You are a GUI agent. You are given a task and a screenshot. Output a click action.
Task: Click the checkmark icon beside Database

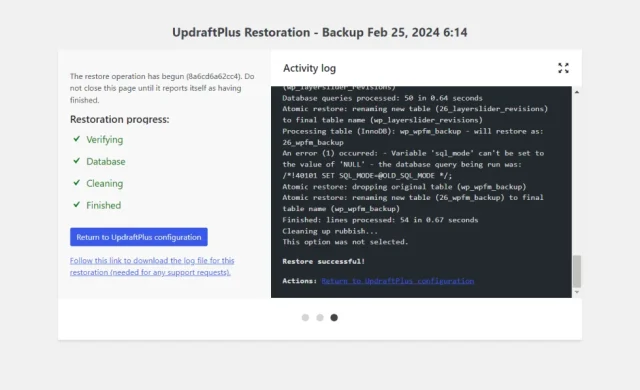pyautogui.click(x=76, y=161)
